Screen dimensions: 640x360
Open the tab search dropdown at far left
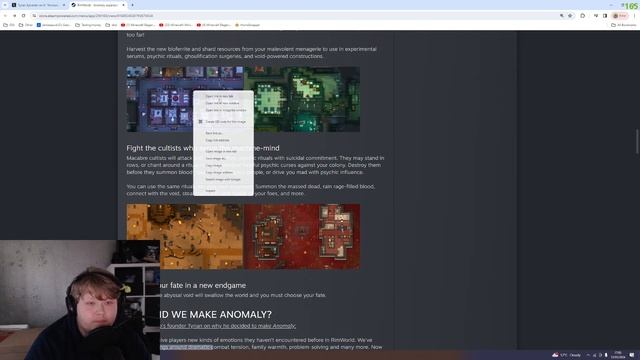(x=5, y=5)
